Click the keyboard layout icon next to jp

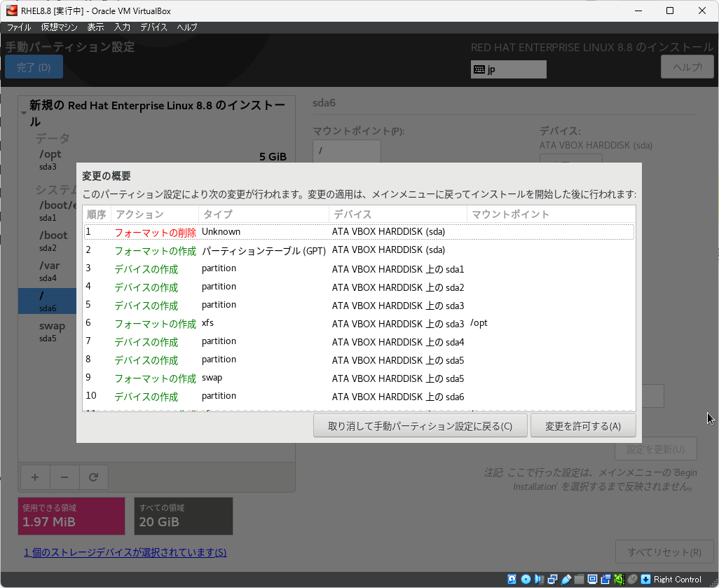479,69
